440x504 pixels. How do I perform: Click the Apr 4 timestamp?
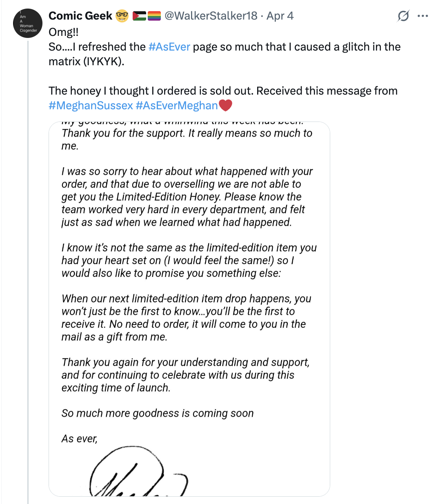pyautogui.click(x=280, y=16)
